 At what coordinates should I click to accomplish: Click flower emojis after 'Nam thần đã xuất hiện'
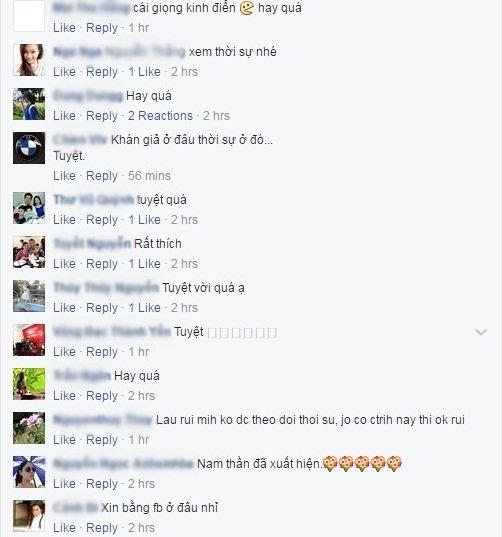(x=362, y=464)
